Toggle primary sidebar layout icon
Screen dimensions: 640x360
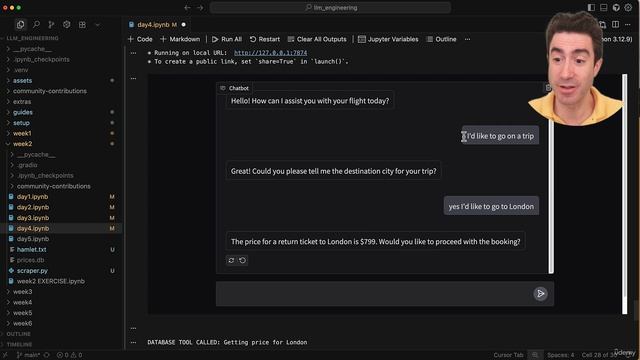pos(591,7)
